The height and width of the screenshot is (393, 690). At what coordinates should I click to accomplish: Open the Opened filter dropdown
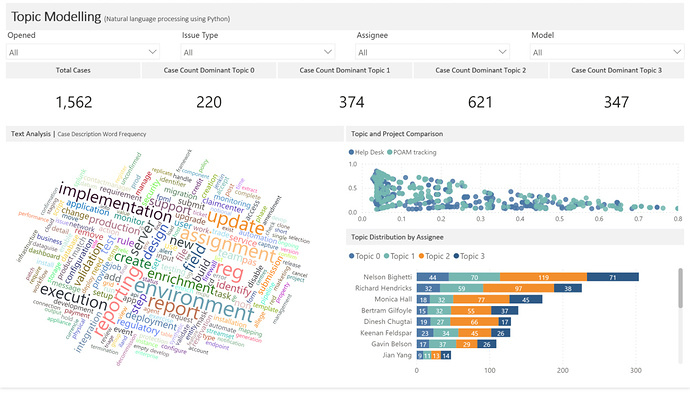83,52
